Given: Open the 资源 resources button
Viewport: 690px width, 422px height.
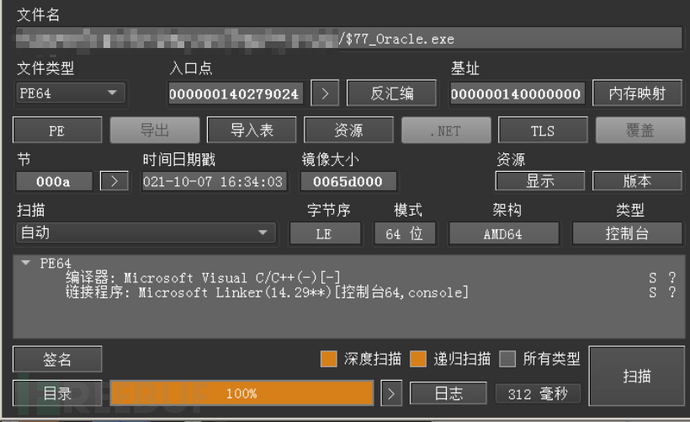Looking at the screenshot, I should (x=349, y=130).
